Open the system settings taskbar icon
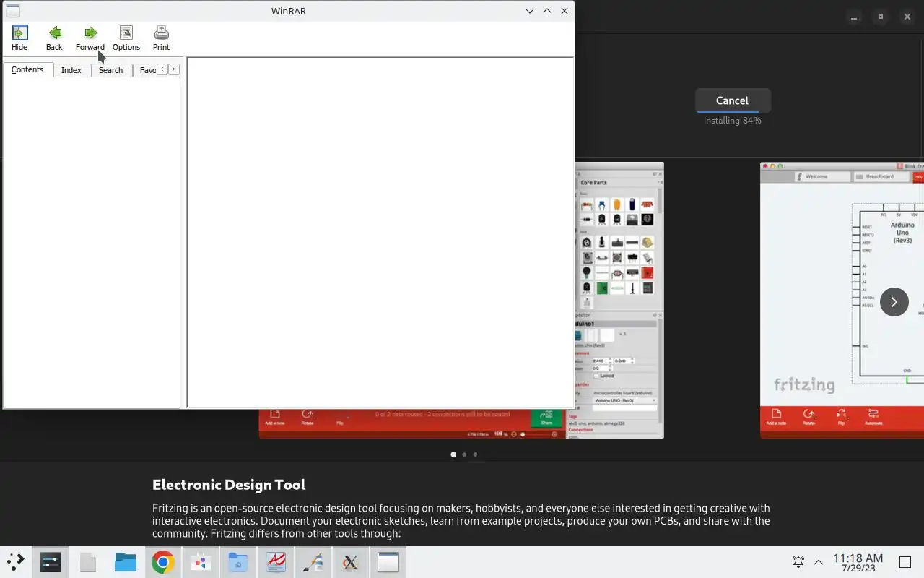 coord(51,562)
